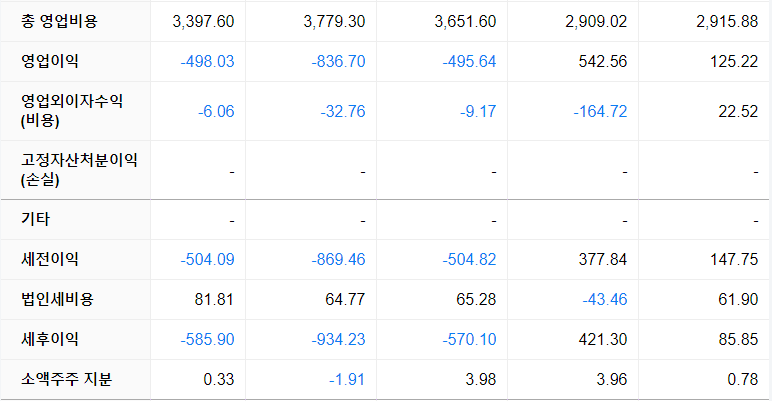Click the 법인세비용 row label

(57, 299)
